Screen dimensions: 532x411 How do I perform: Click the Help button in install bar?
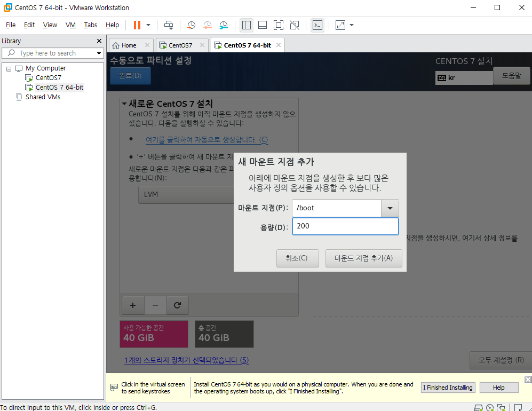coord(499,388)
